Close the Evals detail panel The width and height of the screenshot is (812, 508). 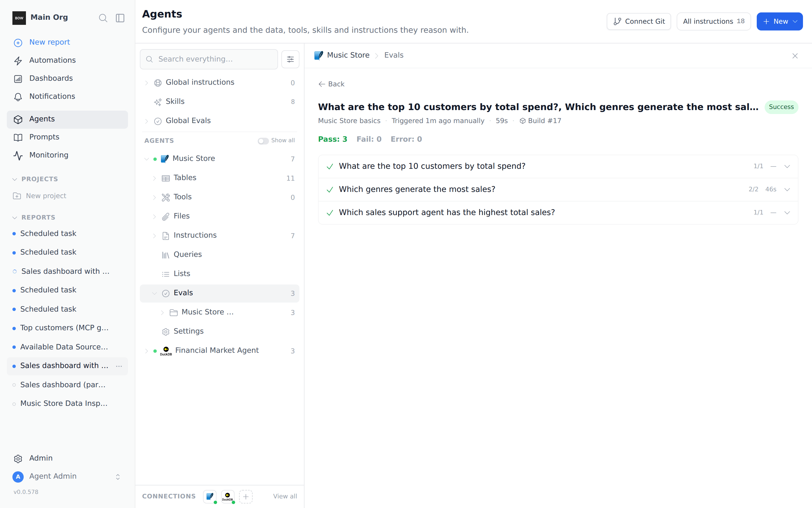point(795,56)
